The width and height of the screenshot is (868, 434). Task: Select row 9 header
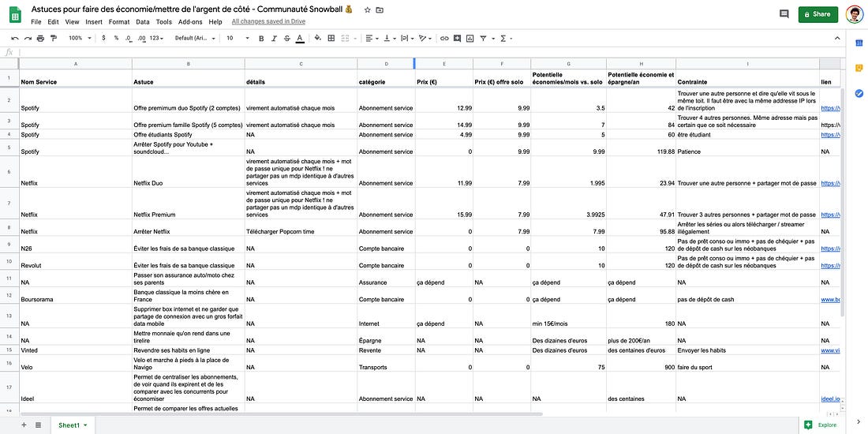[9, 244]
